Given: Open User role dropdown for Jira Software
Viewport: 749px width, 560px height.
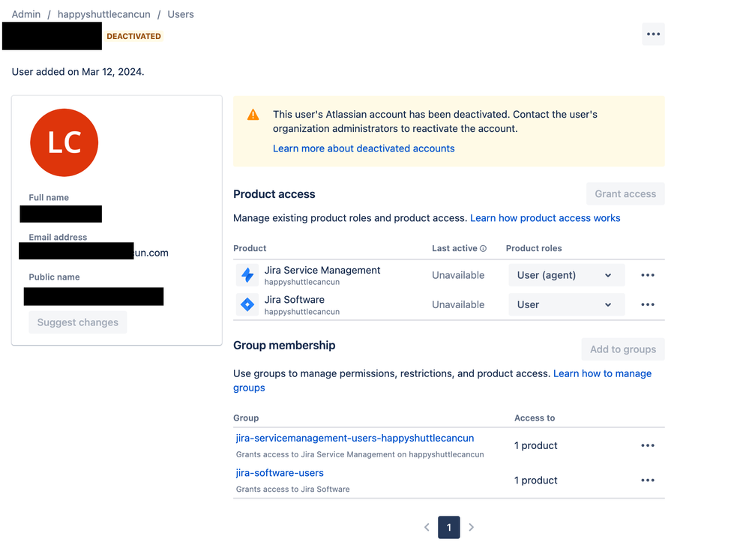Looking at the screenshot, I should pos(567,304).
